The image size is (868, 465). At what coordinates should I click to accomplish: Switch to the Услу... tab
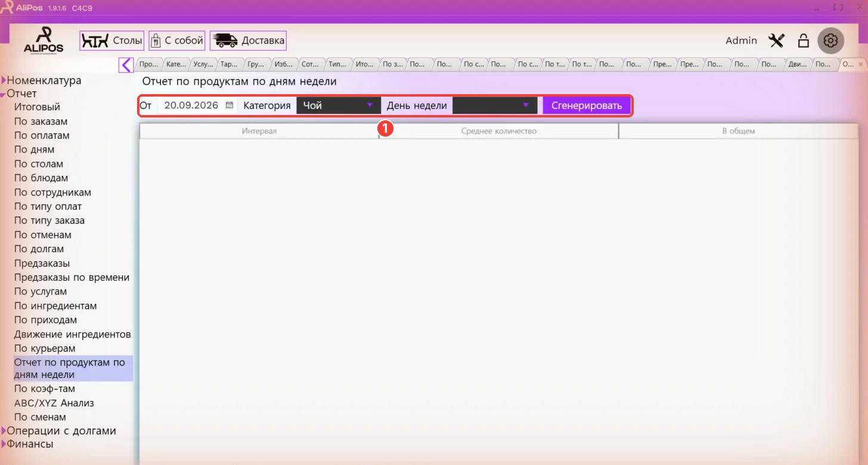[203, 64]
